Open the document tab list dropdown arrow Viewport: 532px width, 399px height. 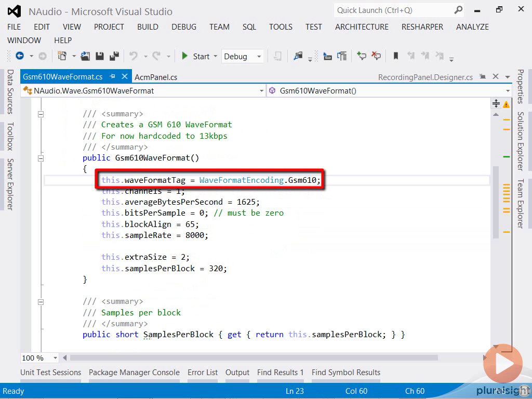(x=508, y=77)
